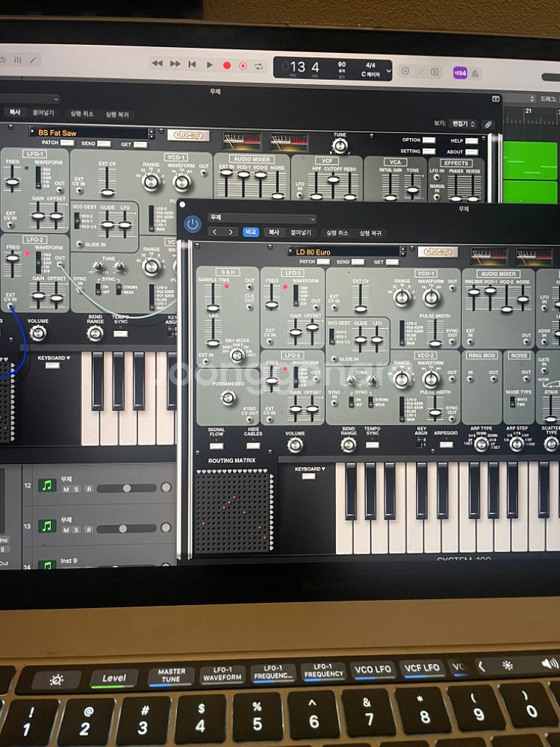Go to the next preset with the right arrow
Viewport: 560px width, 747px height.
pyautogui.click(x=231, y=232)
